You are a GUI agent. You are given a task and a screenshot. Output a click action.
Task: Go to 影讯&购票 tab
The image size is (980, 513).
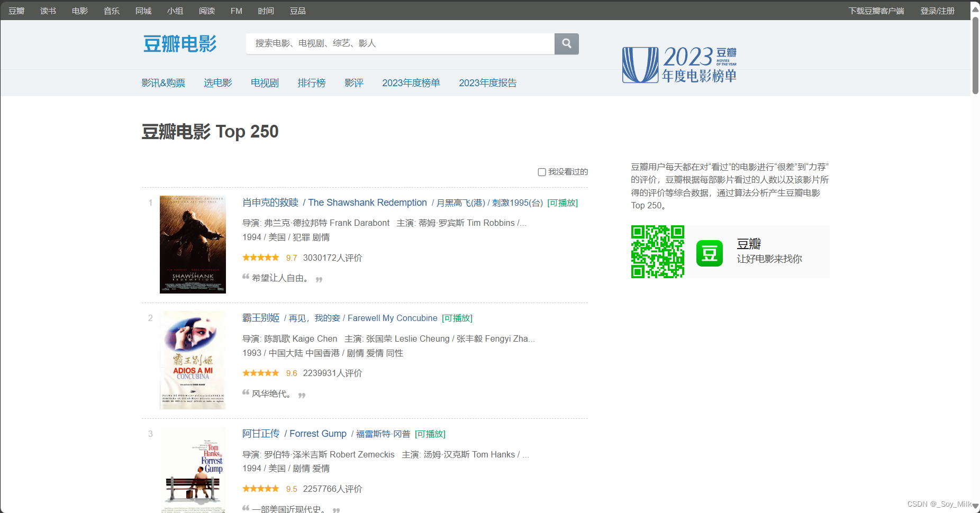click(164, 83)
